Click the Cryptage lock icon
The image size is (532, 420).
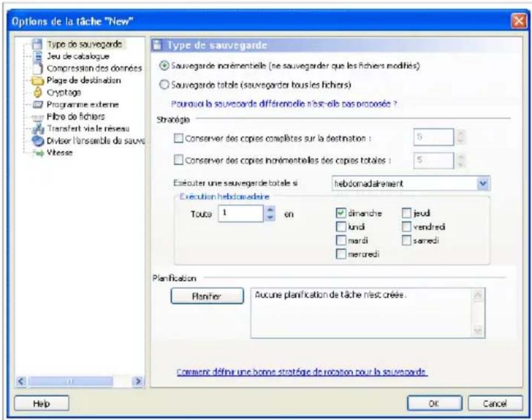pos(38,92)
